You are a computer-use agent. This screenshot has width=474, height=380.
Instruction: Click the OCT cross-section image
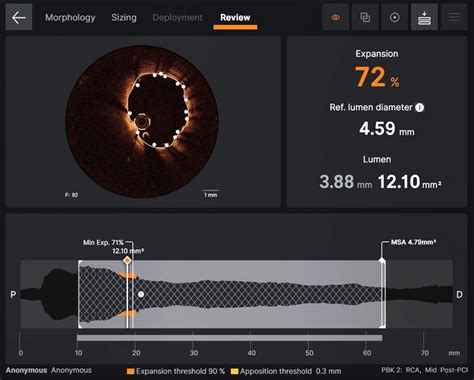(x=142, y=122)
